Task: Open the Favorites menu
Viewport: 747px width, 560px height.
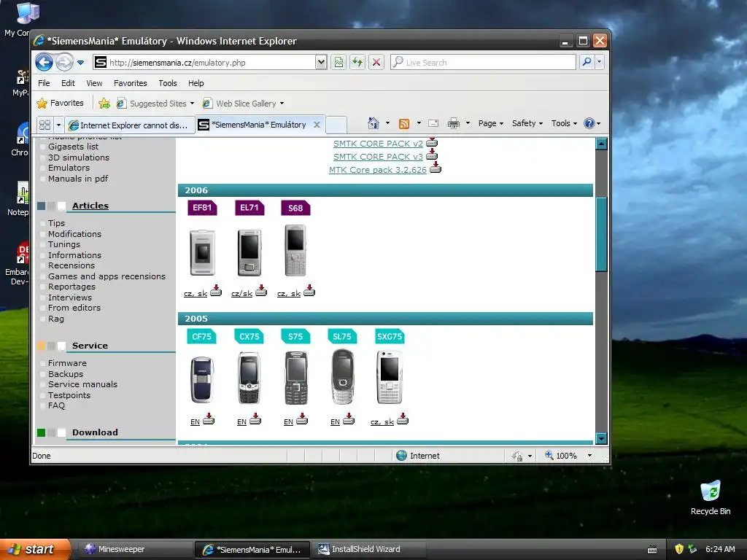Action: [130, 83]
